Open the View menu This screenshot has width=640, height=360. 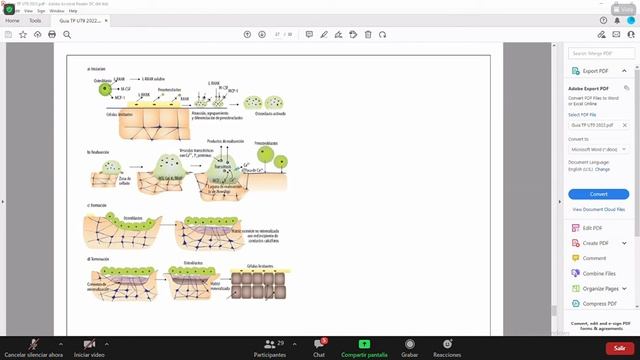click(x=29, y=11)
